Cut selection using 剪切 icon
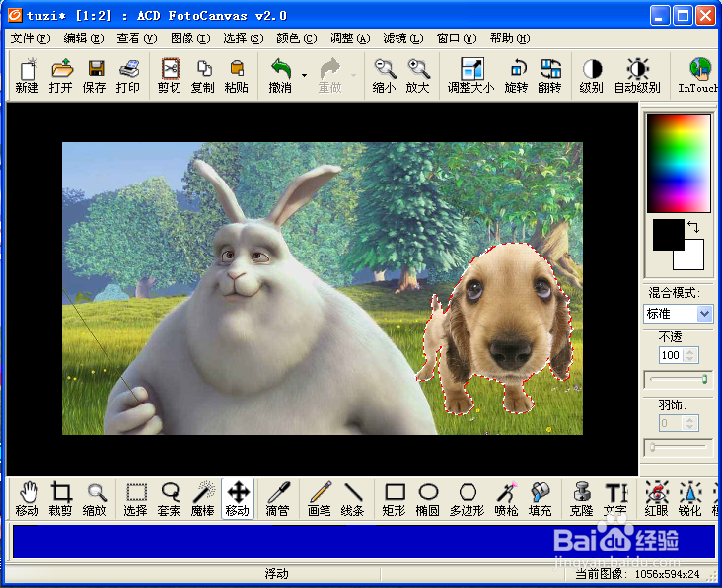 coord(170,76)
